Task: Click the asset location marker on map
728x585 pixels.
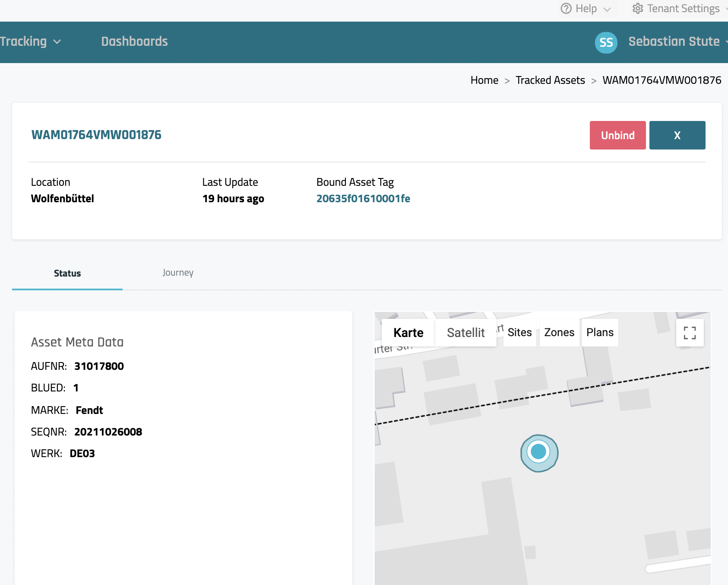Action: (539, 452)
